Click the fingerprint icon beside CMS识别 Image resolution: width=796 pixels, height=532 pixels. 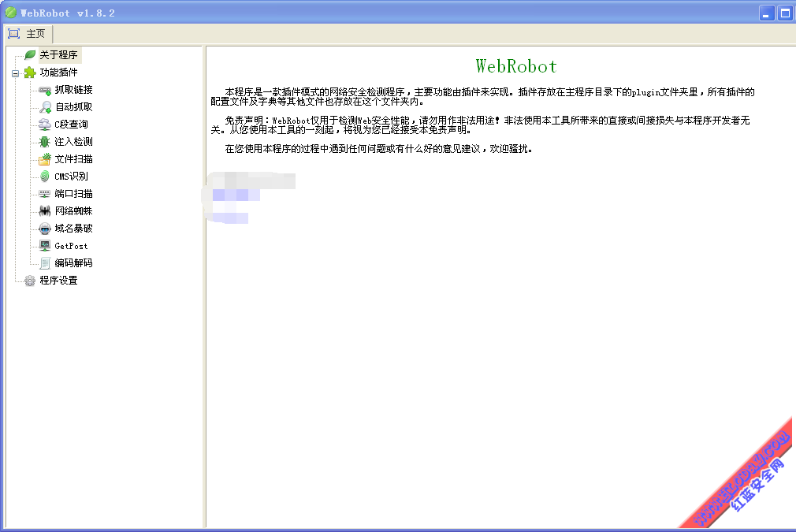45,176
